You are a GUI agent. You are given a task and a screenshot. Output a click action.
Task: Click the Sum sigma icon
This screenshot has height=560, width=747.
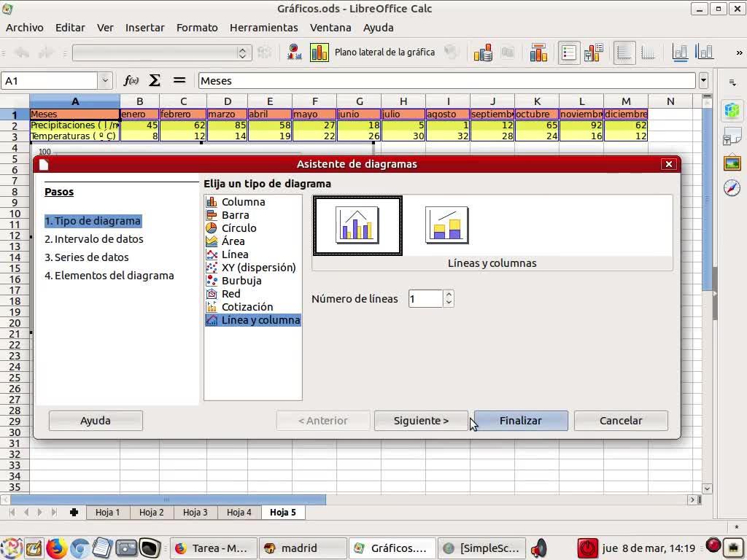pyautogui.click(x=155, y=81)
